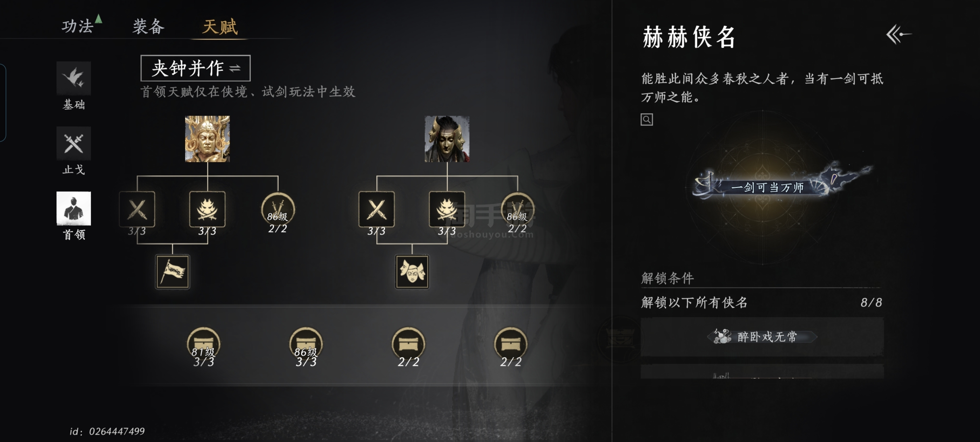
Task: Click the 86级 round sword node under golden boss
Action: [x=278, y=209]
